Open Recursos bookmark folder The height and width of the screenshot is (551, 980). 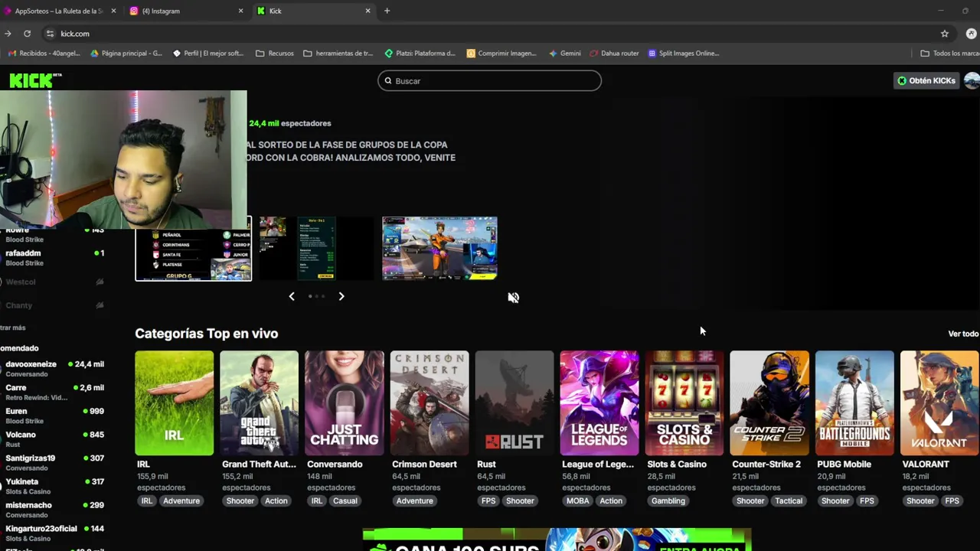[274, 54]
